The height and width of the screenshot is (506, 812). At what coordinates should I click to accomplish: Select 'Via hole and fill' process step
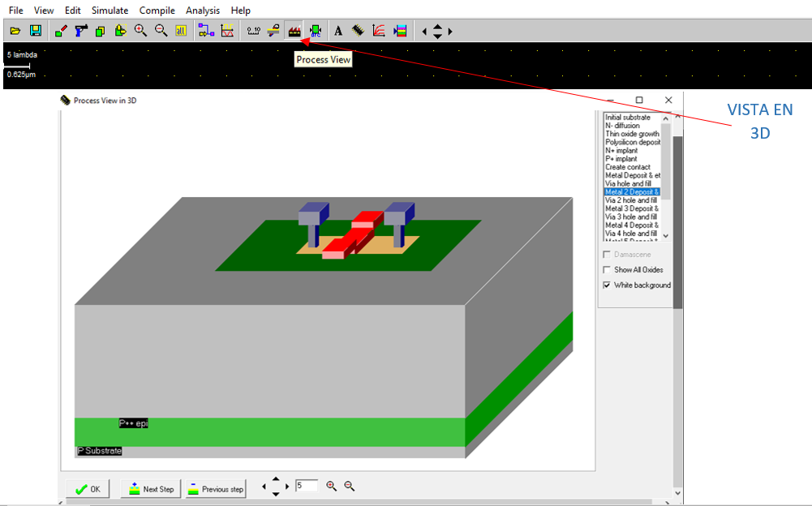pos(632,184)
